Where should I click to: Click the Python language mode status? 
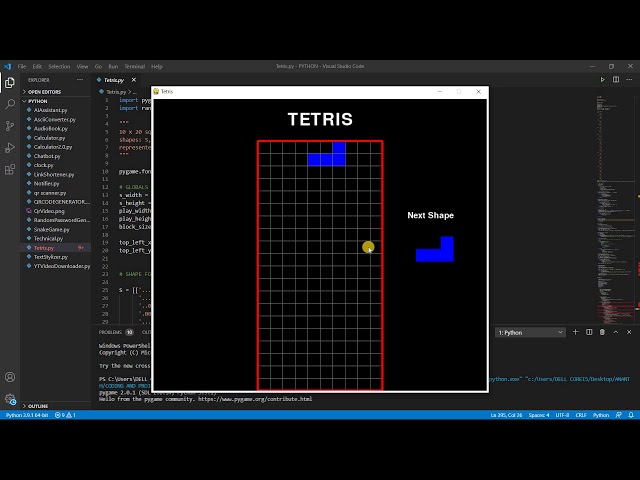pos(601,415)
